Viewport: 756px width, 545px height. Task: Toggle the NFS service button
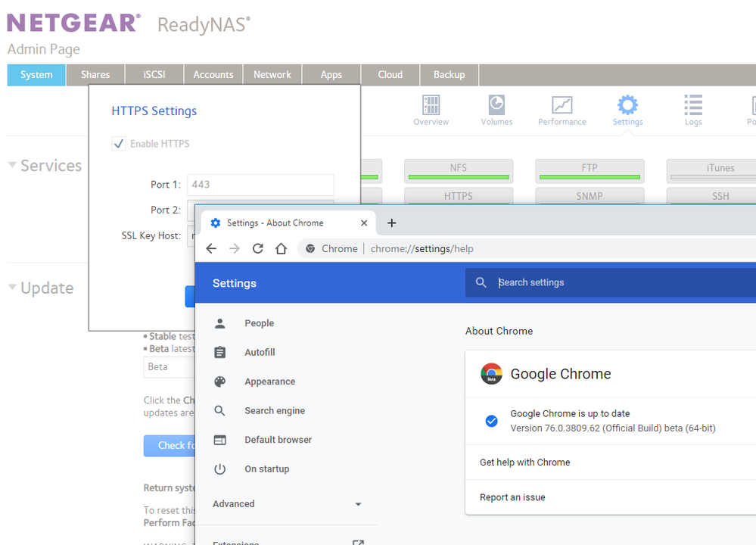459,171
